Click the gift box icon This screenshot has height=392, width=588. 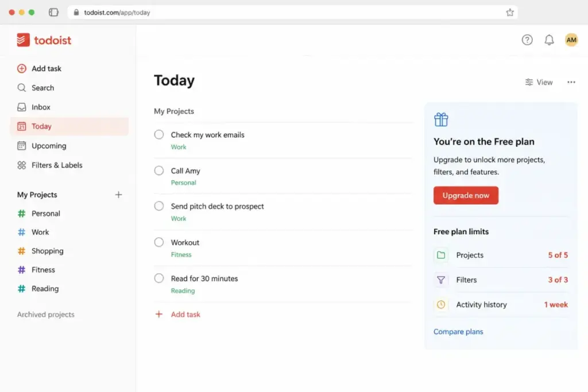441,119
